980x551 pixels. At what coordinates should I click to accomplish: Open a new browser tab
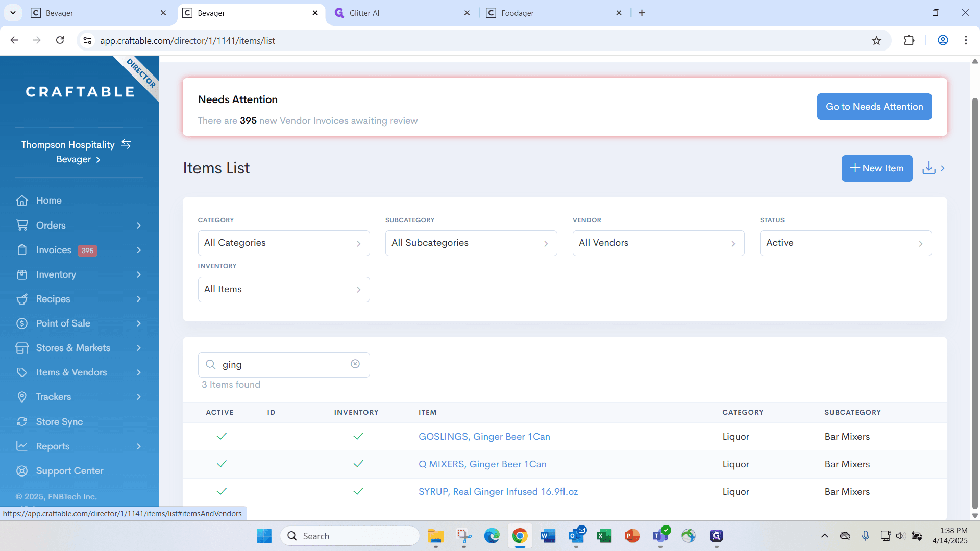pyautogui.click(x=642, y=13)
